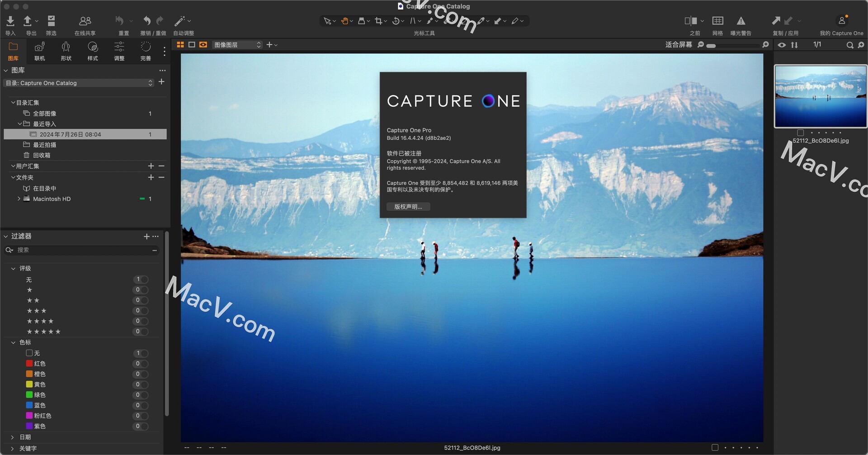Viewport: 868px width, 455px height.
Task: Select the Import tool icon
Action: tap(10, 21)
